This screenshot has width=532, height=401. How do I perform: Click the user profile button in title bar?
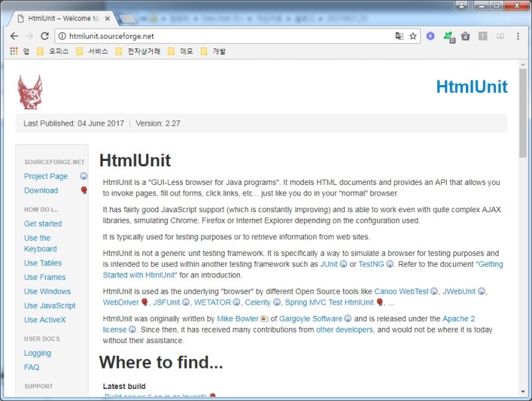[x=462, y=5]
